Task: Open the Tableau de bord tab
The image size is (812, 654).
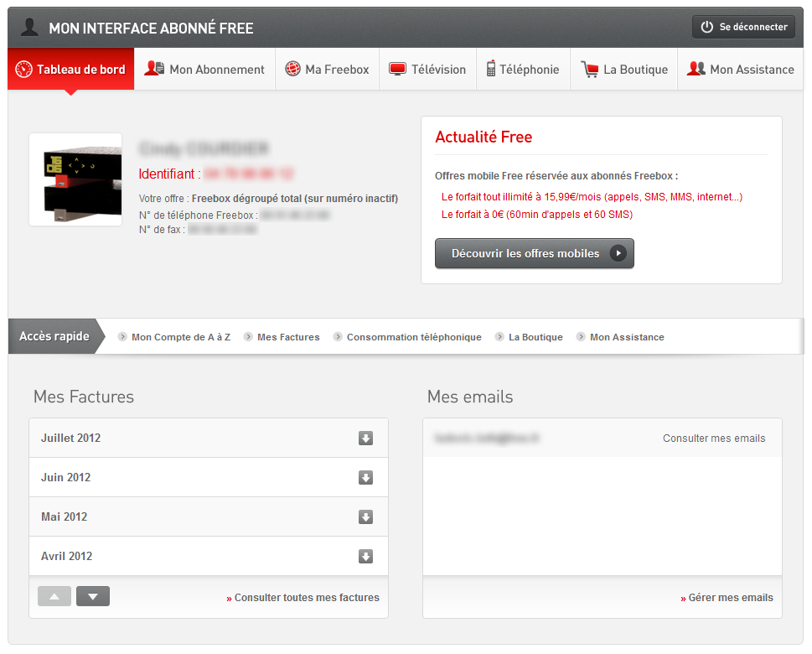Action: point(71,69)
